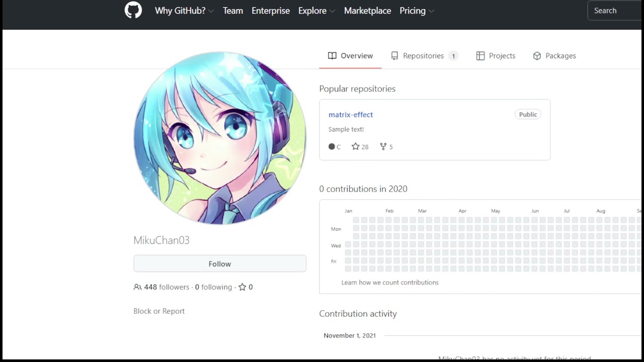Image resolution: width=644 pixels, height=362 pixels.
Task: Open the Packages tab
Action: pos(554,56)
